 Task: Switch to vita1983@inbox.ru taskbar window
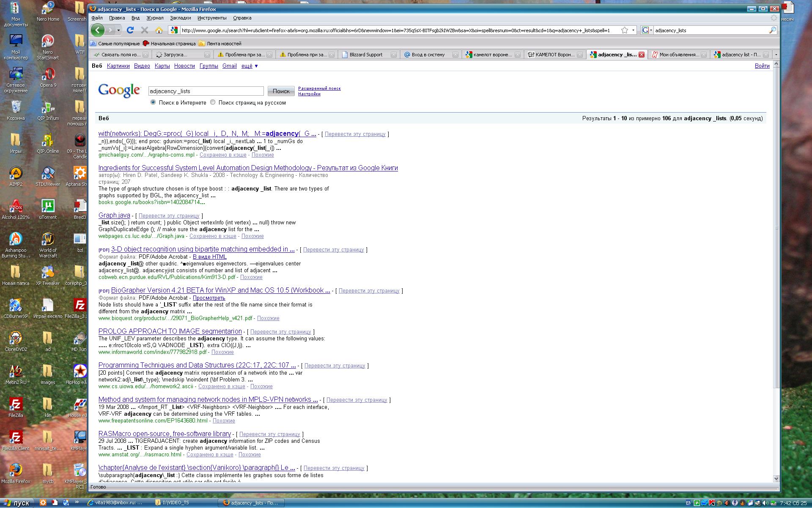(x=118, y=503)
